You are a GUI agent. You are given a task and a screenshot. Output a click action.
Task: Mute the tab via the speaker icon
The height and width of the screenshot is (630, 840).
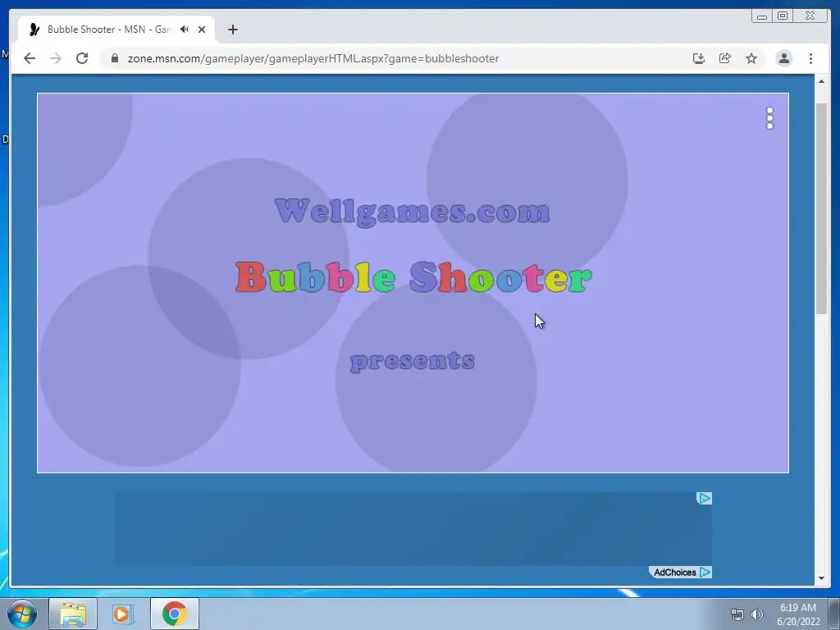point(185,29)
